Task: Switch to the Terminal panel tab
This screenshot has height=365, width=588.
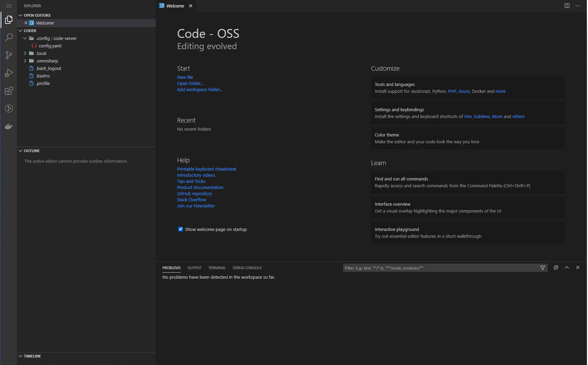Action: click(217, 268)
